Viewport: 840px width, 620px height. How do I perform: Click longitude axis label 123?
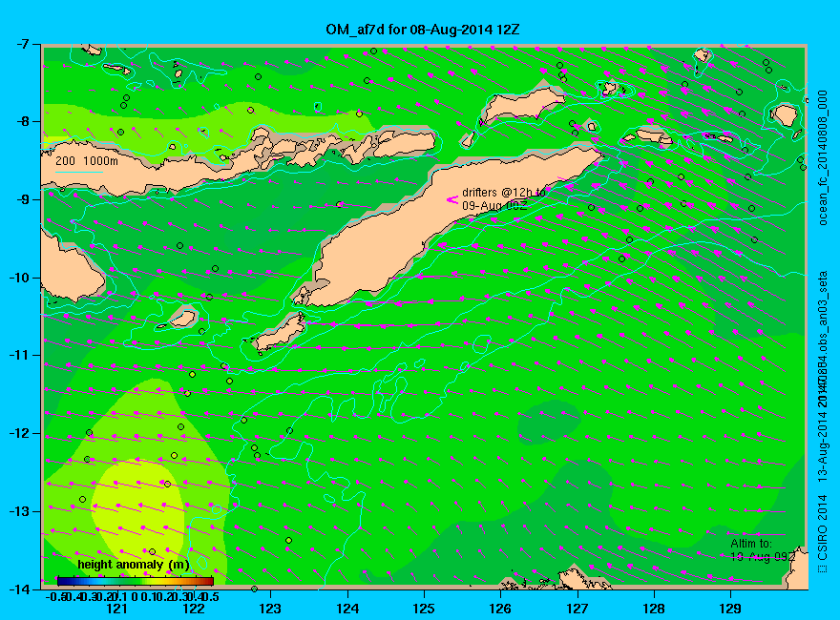[270, 609]
